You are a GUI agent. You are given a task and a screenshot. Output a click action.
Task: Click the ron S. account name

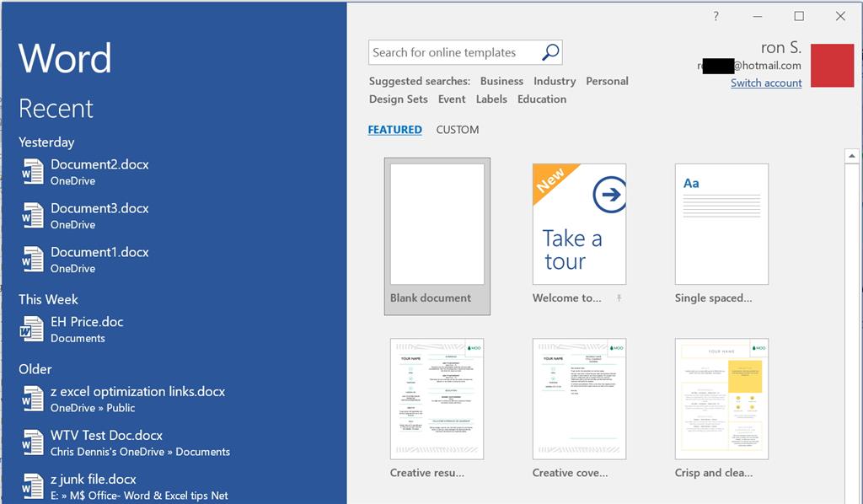781,48
